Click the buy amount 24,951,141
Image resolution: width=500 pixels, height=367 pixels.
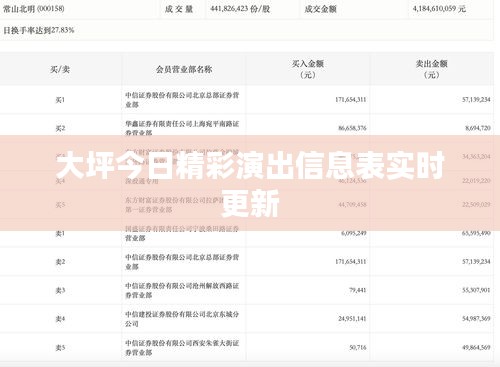pyautogui.click(x=352, y=318)
